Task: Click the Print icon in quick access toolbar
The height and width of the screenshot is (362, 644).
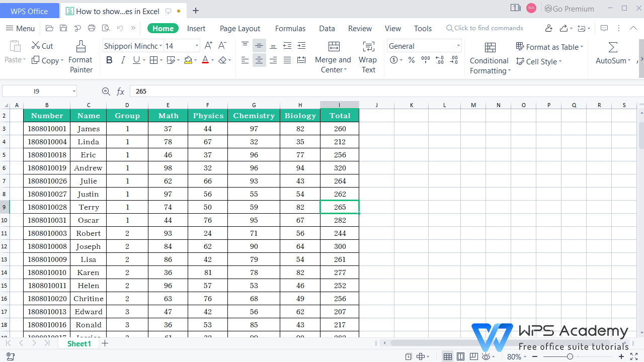Action: (x=91, y=28)
